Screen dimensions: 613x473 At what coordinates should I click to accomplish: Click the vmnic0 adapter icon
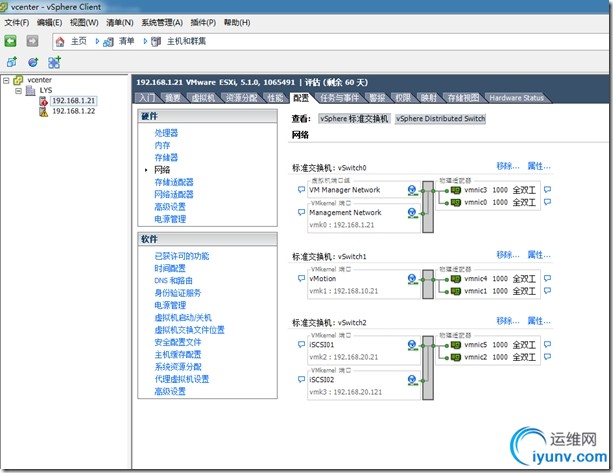pyautogui.click(x=456, y=202)
